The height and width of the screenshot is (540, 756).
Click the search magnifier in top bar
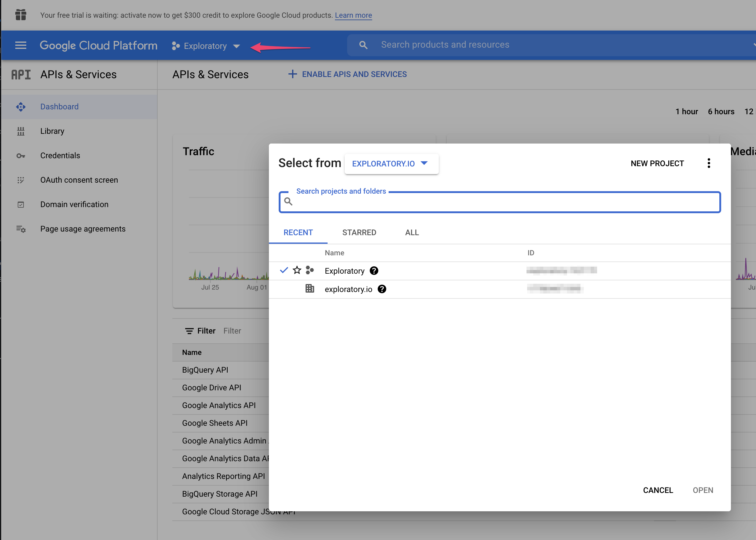coord(363,45)
